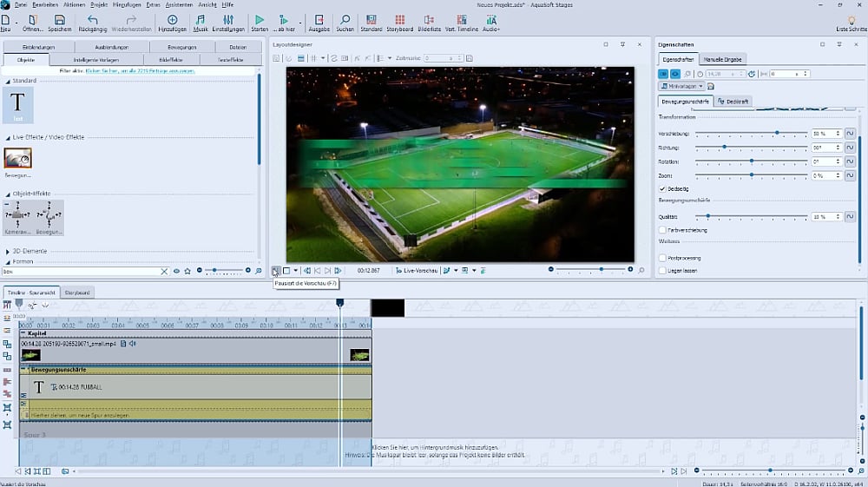This screenshot has height=487, width=868.
Task: Enable the Farbverschiebung checkbox
Action: (x=663, y=230)
